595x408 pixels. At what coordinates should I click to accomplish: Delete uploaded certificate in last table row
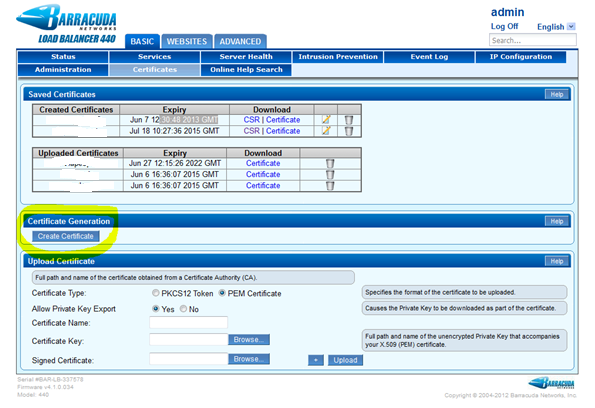330,186
